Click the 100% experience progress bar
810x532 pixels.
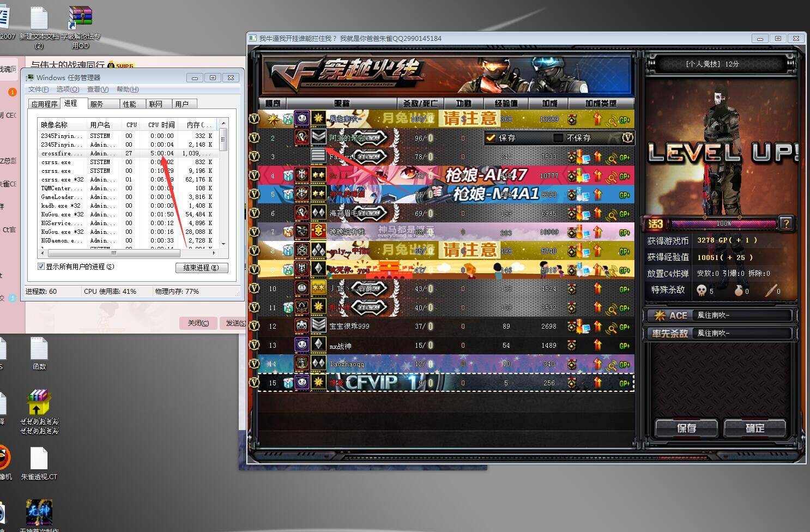[723, 223]
